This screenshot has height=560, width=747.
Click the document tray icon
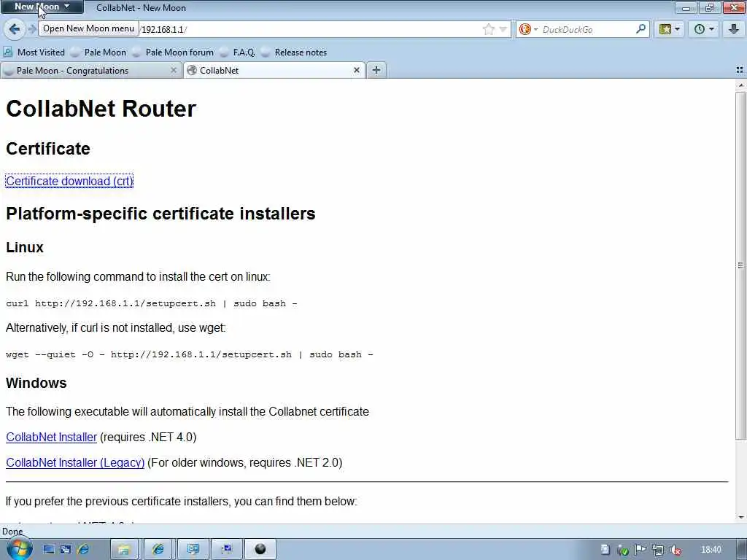click(605, 550)
